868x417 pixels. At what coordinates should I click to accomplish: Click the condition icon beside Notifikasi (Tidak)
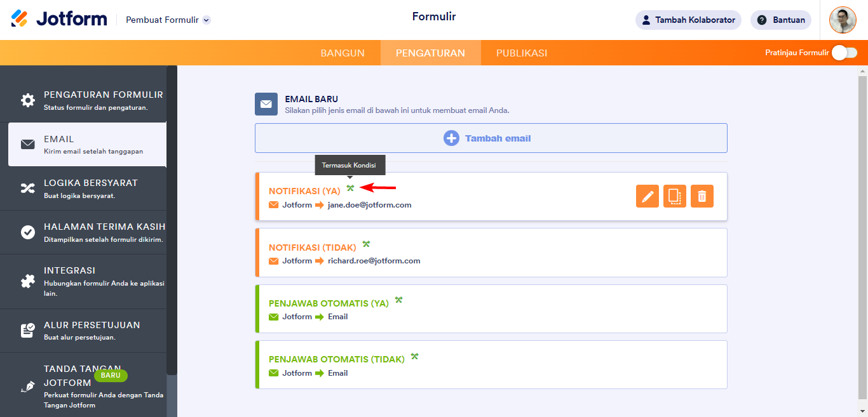click(x=366, y=244)
